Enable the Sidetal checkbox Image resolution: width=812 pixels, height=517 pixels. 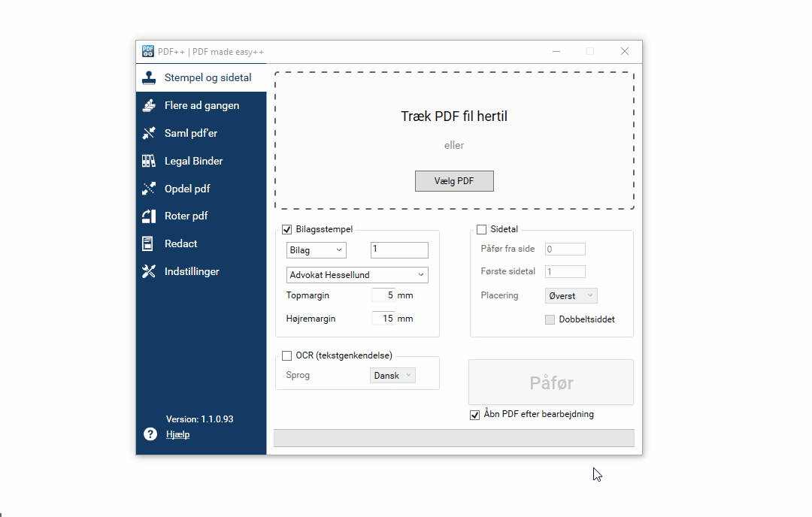coord(482,229)
